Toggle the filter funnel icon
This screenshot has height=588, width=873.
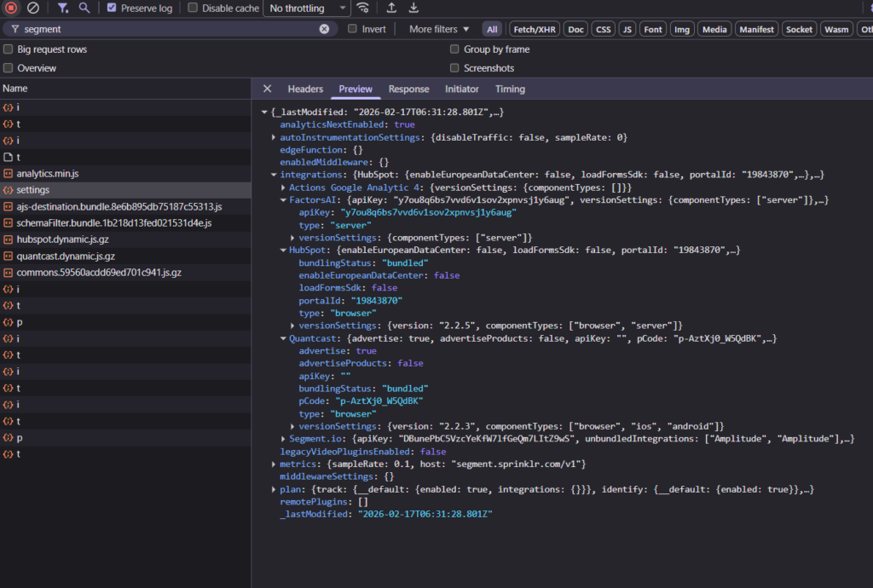(x=63, y=8)
